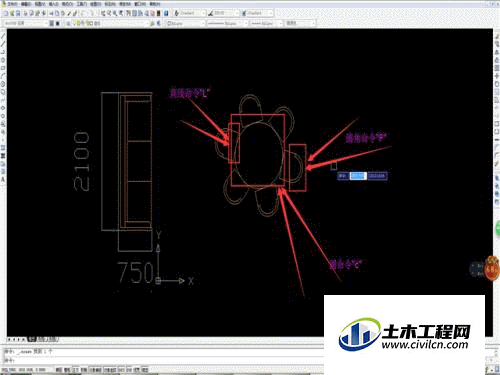
Task: Click the Text Style manager icon
Action: coord(177,13)
